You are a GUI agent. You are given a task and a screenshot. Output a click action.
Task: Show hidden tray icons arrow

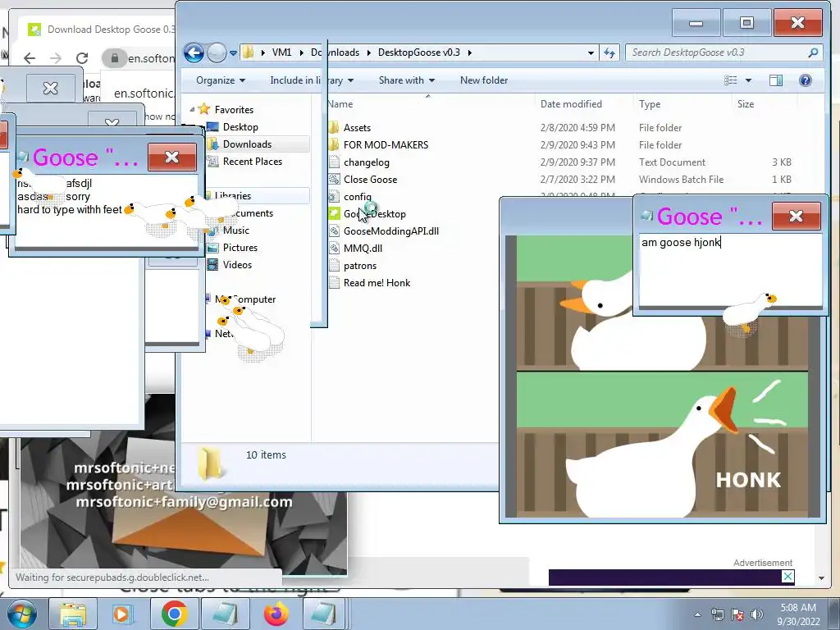click(x=697, y=614)
